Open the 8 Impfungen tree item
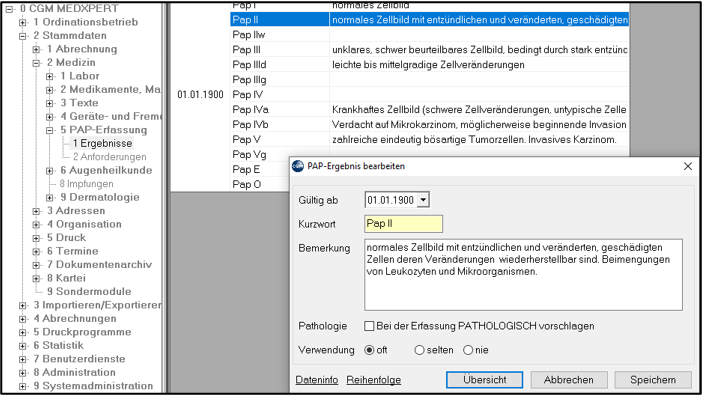Screen dimensions: 703x396 pyautogui.click(x=86, y=184)
